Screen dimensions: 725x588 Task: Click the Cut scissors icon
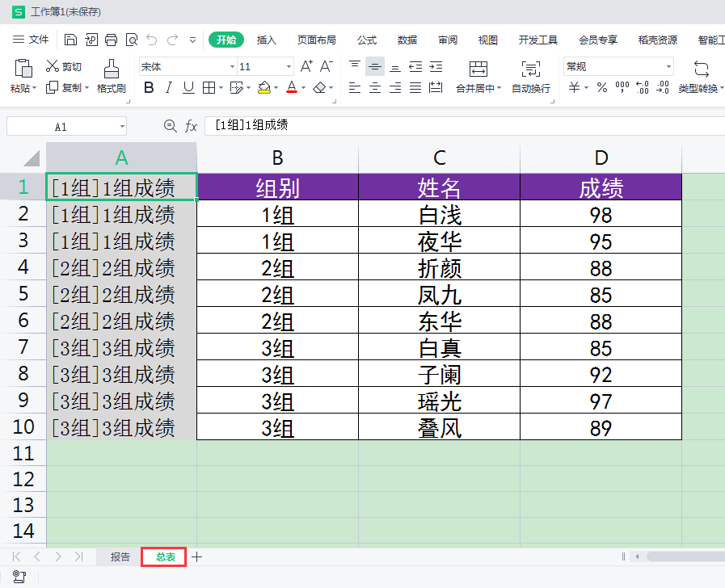coord(52,66)
